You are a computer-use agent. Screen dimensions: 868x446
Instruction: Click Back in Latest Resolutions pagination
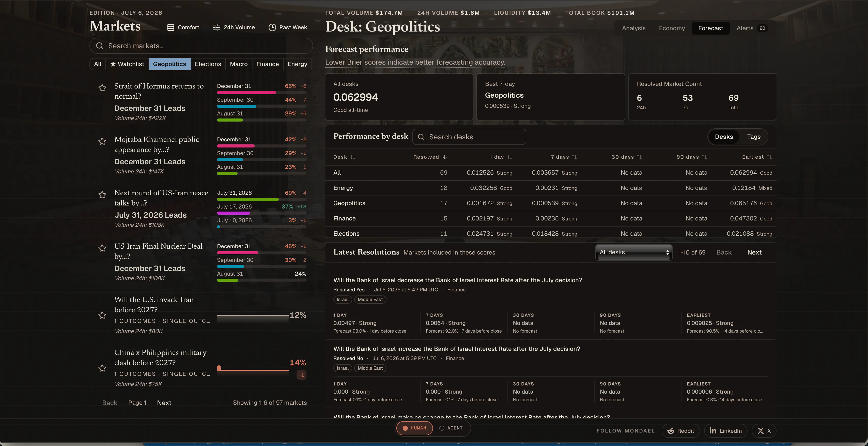point(724,252)
